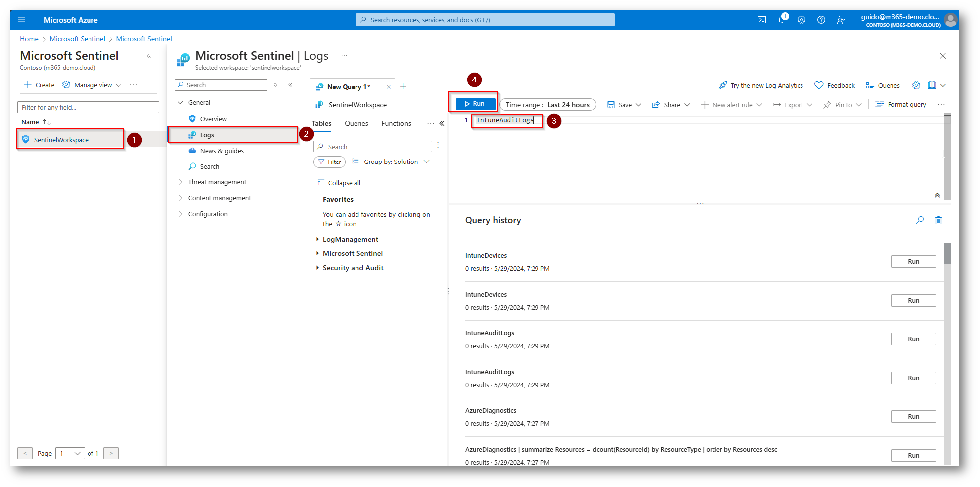Collapse the tables side pane
This screenshot has height=487, width=980.
pos(442,123)
